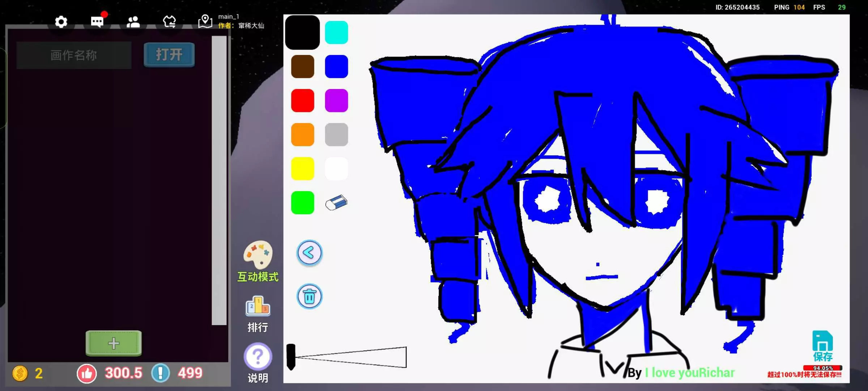Pick the purple color swatch
This screenshot has height=391, width=868.
click(336, 101)
